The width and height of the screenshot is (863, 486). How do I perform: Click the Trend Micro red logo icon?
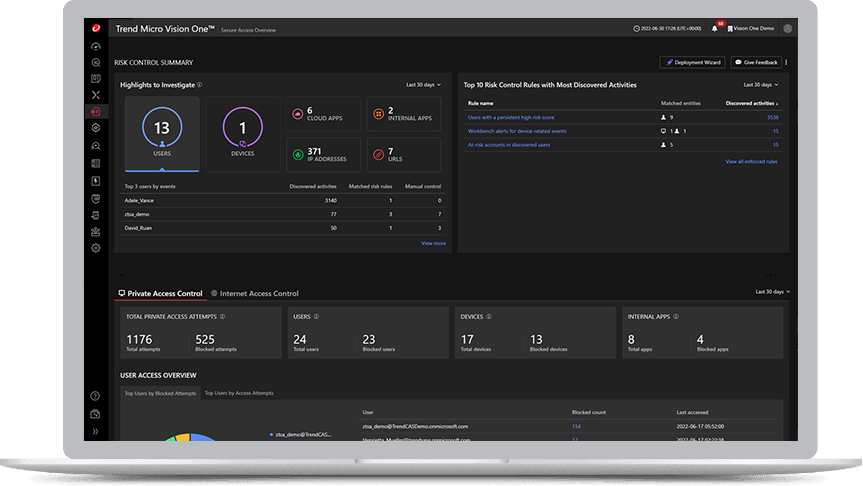tap(96, 29)
